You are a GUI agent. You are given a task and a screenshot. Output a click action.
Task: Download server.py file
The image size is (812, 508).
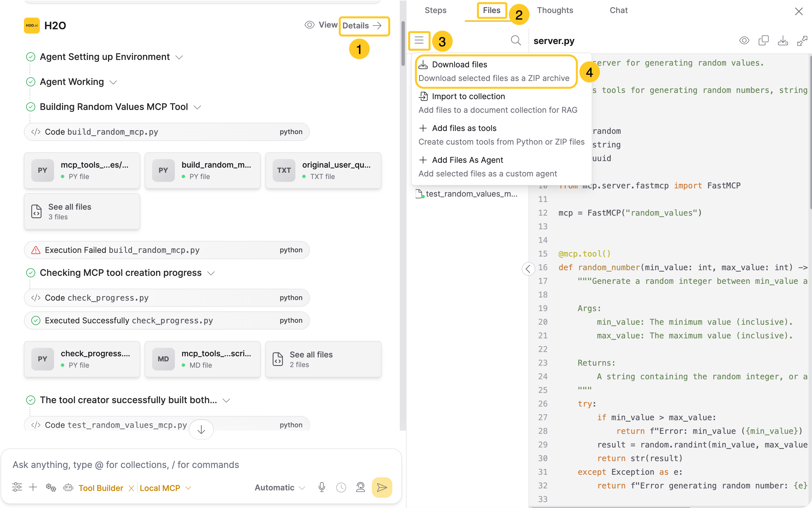click(782, 41)
